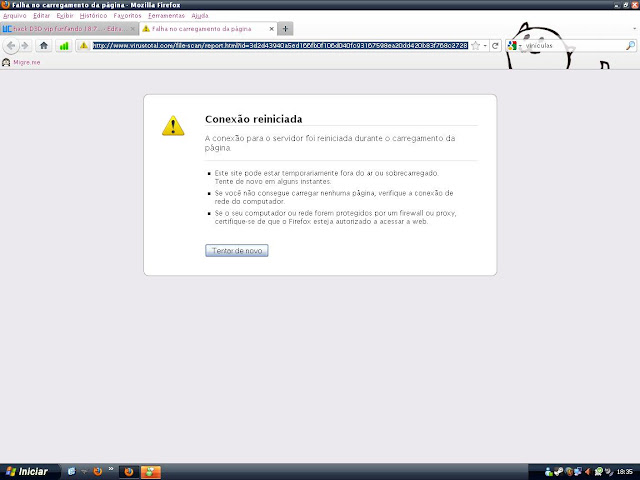Viewport: 640px width, 480px height.
Task: Open the new tab plus button
Action: click(285, 29)
